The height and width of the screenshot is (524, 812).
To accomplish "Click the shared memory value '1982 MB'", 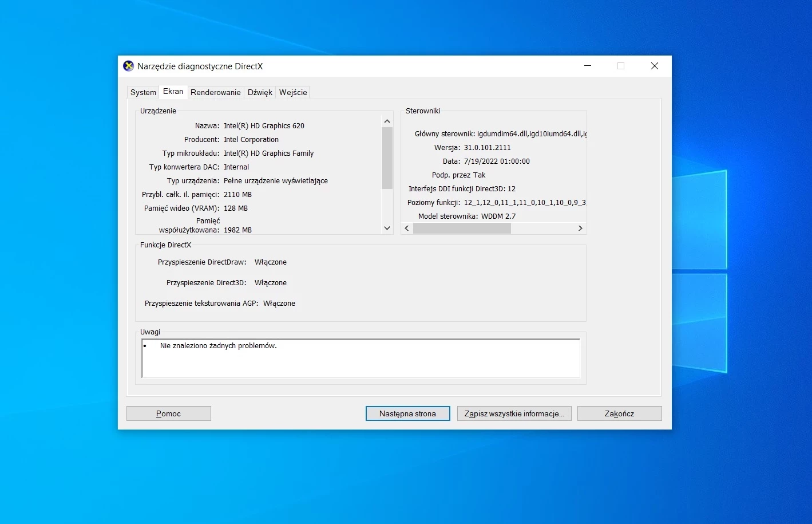I will tap(237, 230).
